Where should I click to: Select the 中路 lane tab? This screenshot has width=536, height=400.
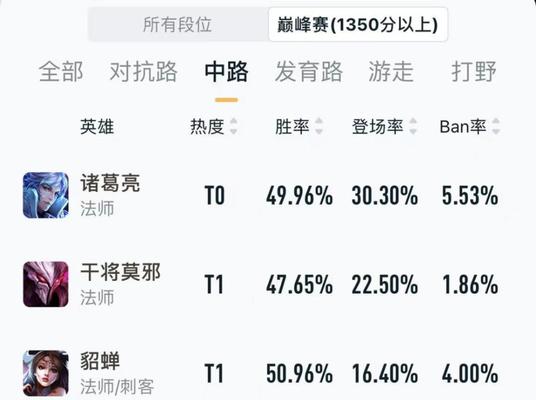click(226, 72)
